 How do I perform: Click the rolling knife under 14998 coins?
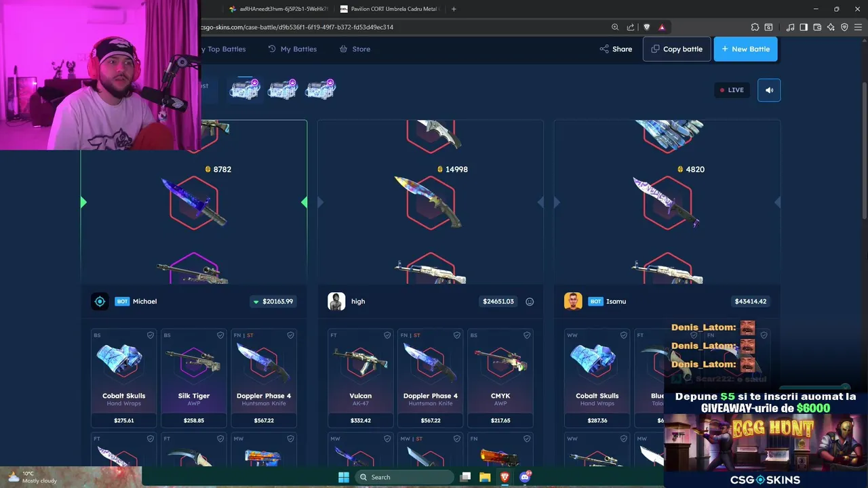pyautogui.click(x=430, y=201)
